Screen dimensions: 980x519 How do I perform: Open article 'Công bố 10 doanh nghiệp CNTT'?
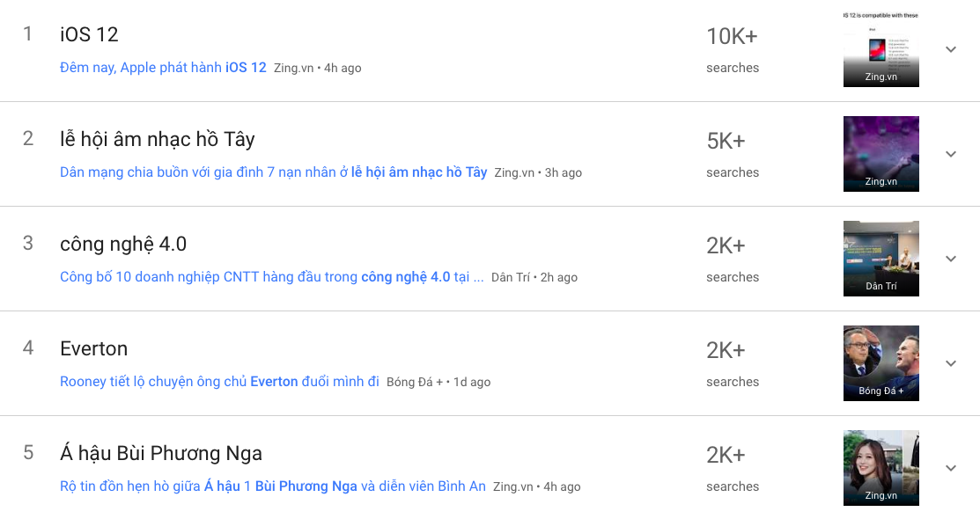[271, 277]
